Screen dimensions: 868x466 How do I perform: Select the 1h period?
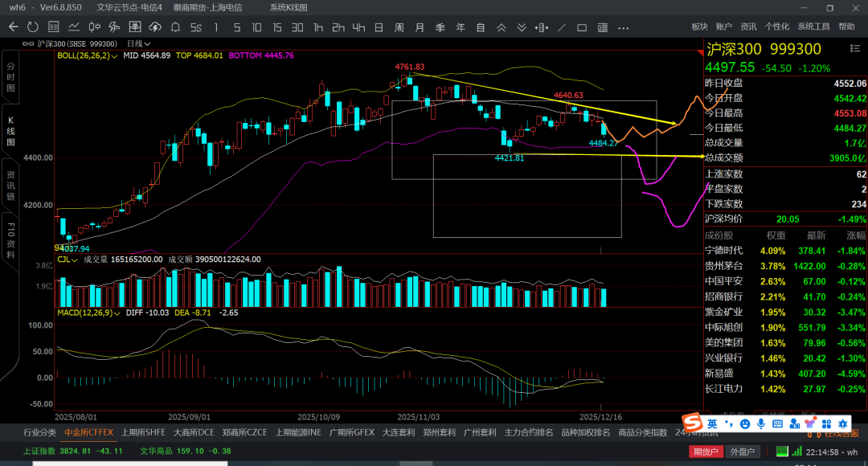point(317,27)
